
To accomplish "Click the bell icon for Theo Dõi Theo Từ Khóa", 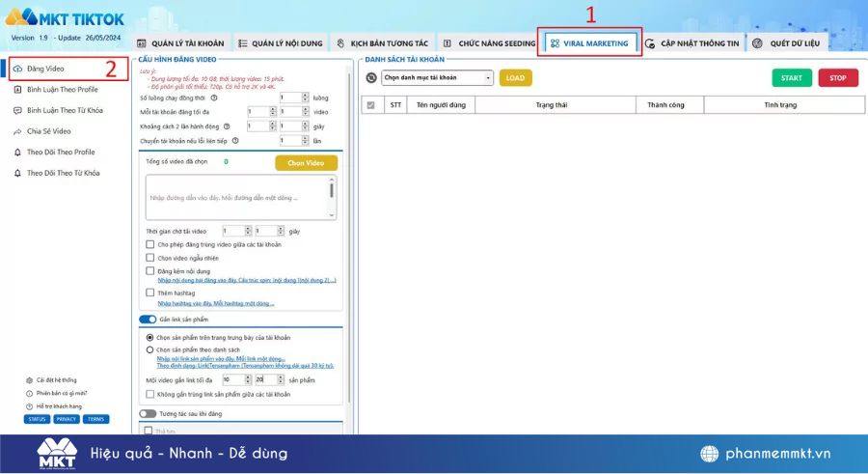I will (x=17, y=173).
